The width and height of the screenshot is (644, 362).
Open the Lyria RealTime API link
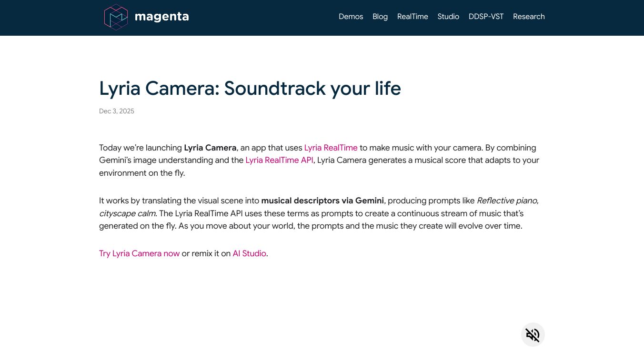[x=279, y=160]
